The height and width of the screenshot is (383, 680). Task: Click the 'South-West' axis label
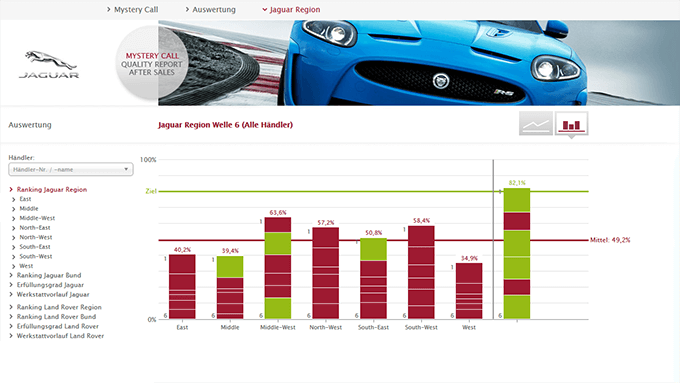point(421,327)
